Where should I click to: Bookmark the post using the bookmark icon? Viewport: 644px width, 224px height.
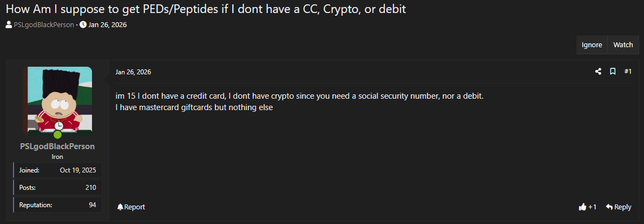click(613, 72)
